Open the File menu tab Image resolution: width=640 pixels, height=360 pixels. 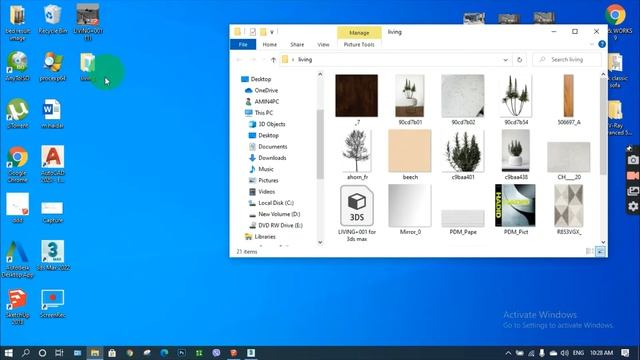[243, 44]
